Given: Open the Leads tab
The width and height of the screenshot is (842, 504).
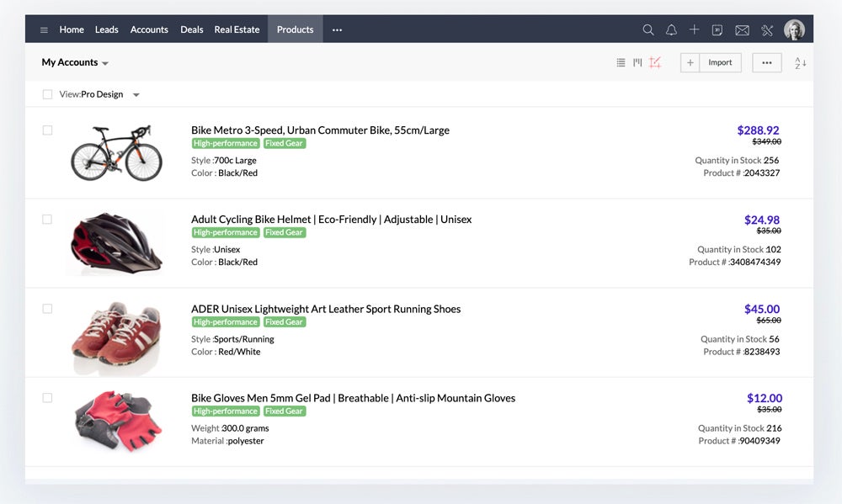Looking at the screenshot, I should (106, 29).
